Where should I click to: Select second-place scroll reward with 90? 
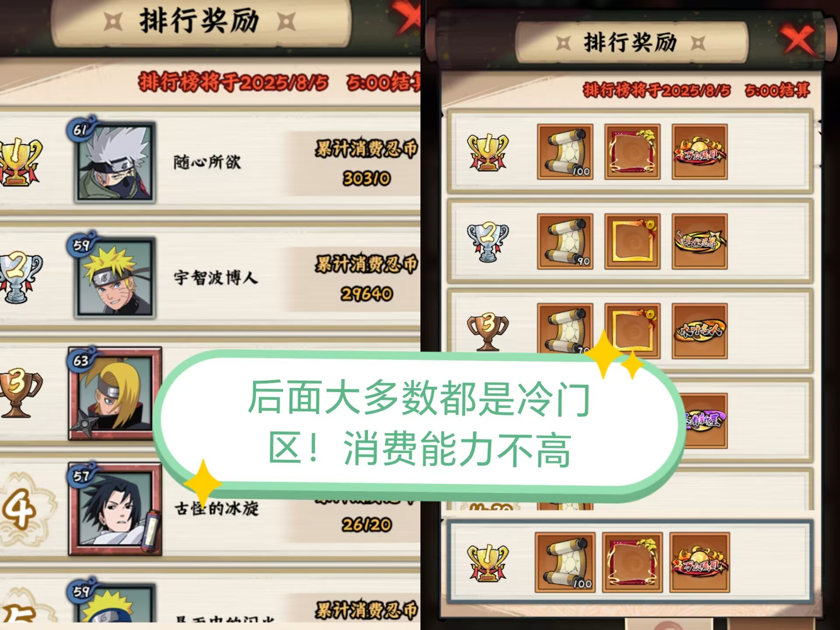coord(565,241)
